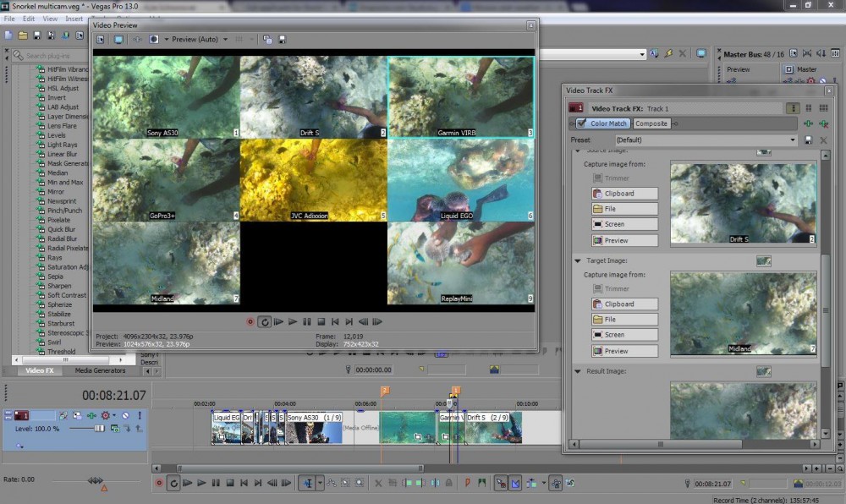
Task: Save snapshot to file in Video Preview
Action: tap(282, 39)
